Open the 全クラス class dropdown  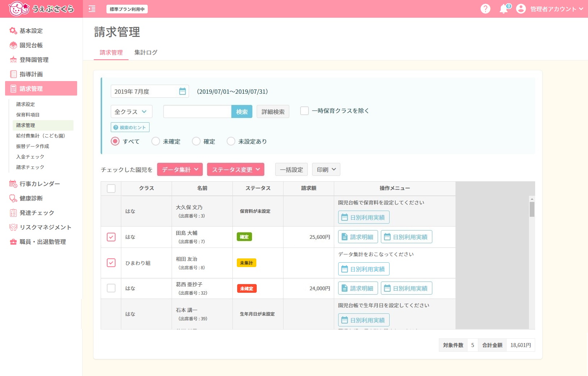pyautogui.click(x=131, y=111)
